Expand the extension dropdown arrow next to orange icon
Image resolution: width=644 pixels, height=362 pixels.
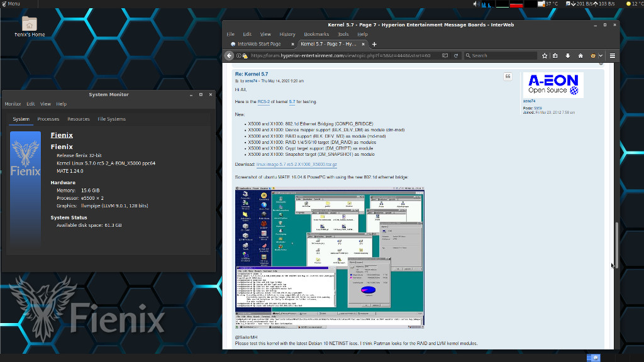(x=601, y=56)
